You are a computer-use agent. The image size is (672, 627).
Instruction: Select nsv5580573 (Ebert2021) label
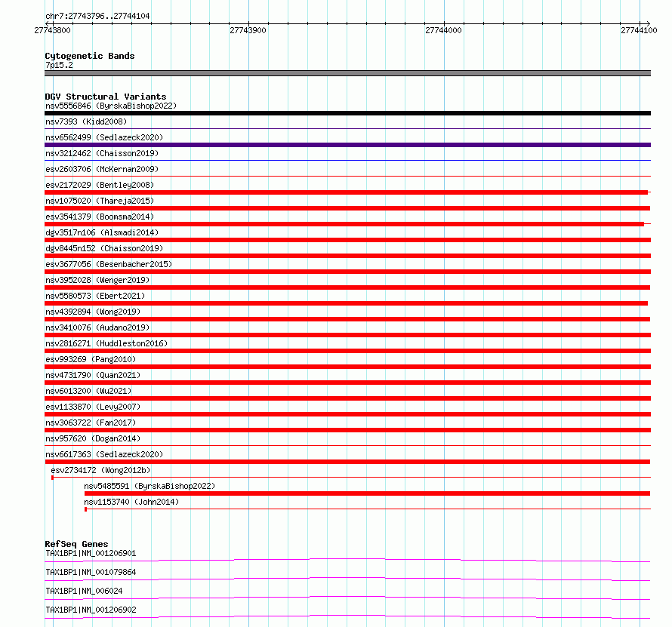point(95,296)
